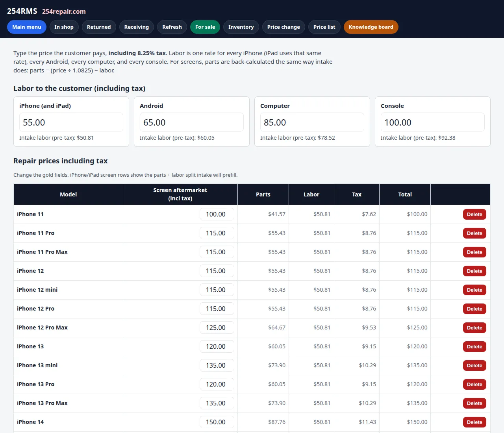Edit the iPhone 14 screen price field

pyautogui.click(x=217, y=422)
